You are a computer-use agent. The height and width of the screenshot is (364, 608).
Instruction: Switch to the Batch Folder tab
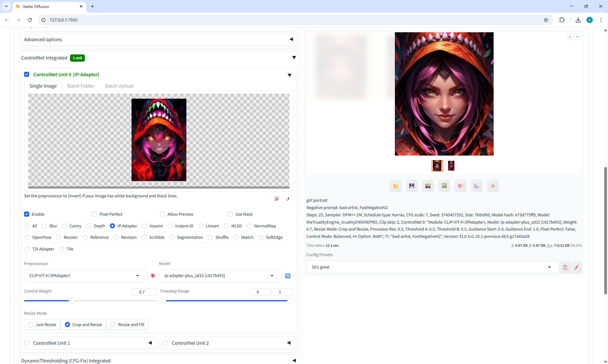click(81, 86)
